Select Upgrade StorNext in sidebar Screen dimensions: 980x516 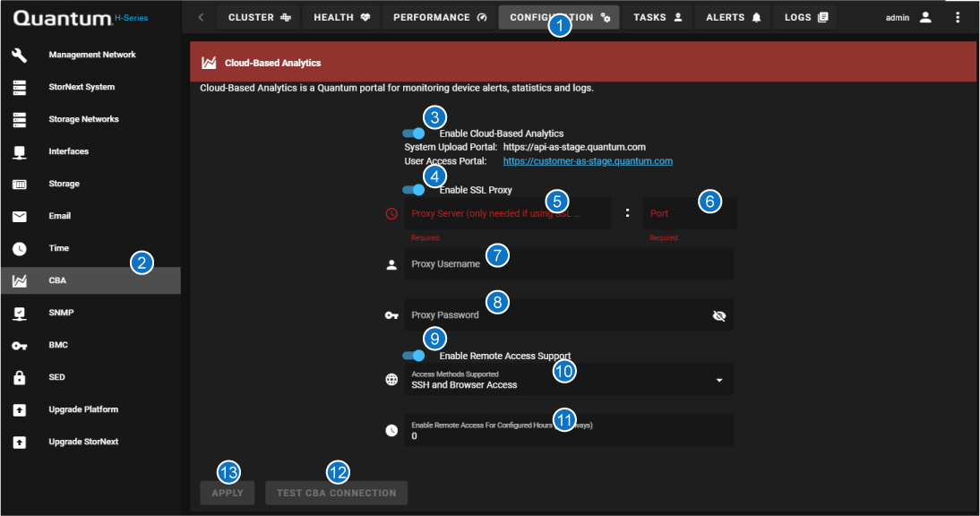[90, 442]
